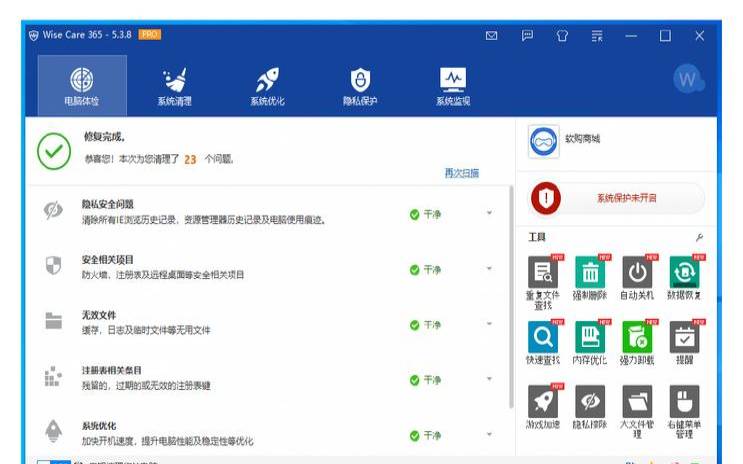Click the Wise Care 365 title logo
This screenshot has width=743, height=464.
click(x=34, y=36)
